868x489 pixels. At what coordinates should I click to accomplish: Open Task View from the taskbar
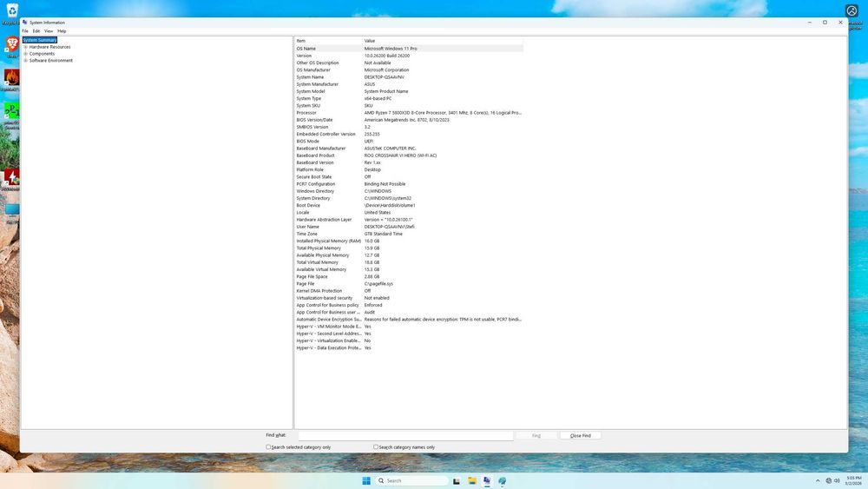457,480
